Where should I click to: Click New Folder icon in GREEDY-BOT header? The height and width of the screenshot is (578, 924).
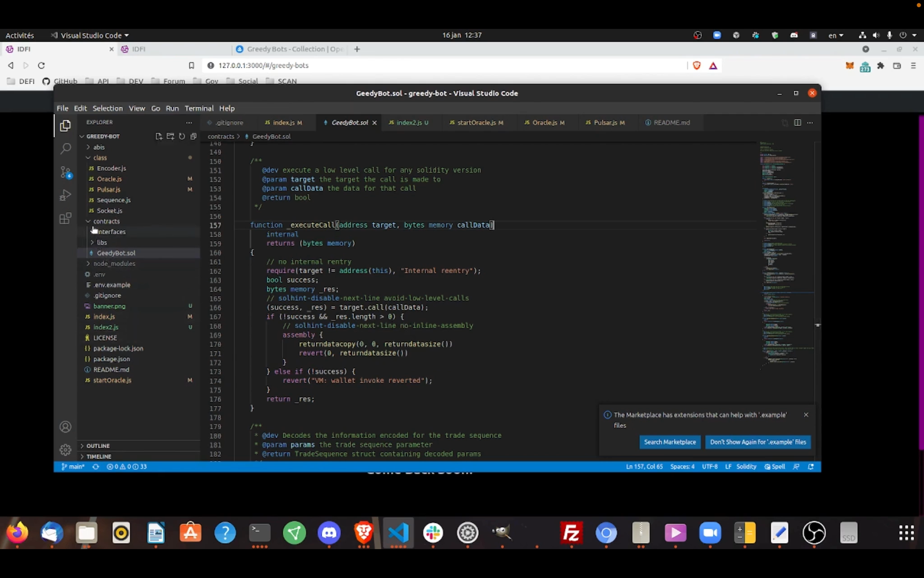point(170,136)
